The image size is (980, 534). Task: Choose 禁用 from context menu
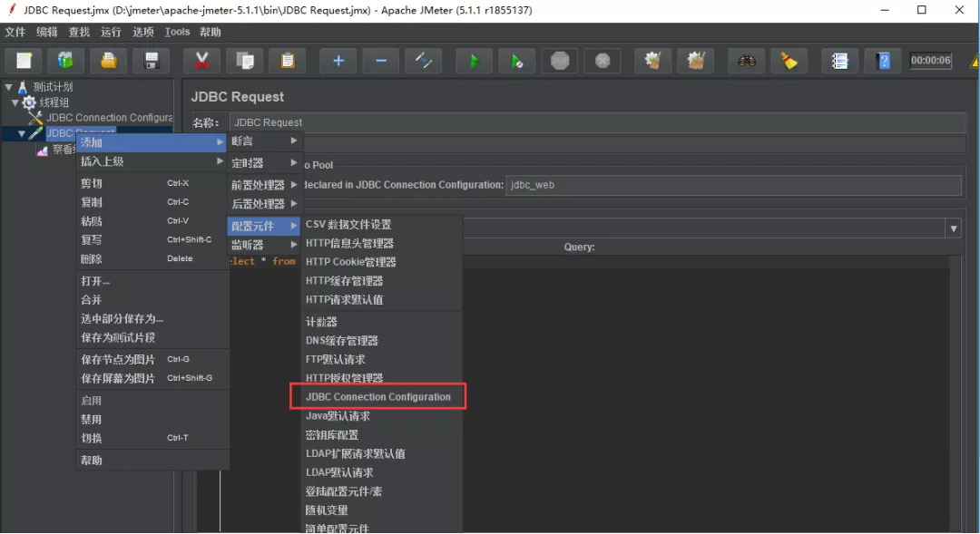[152, 419]
